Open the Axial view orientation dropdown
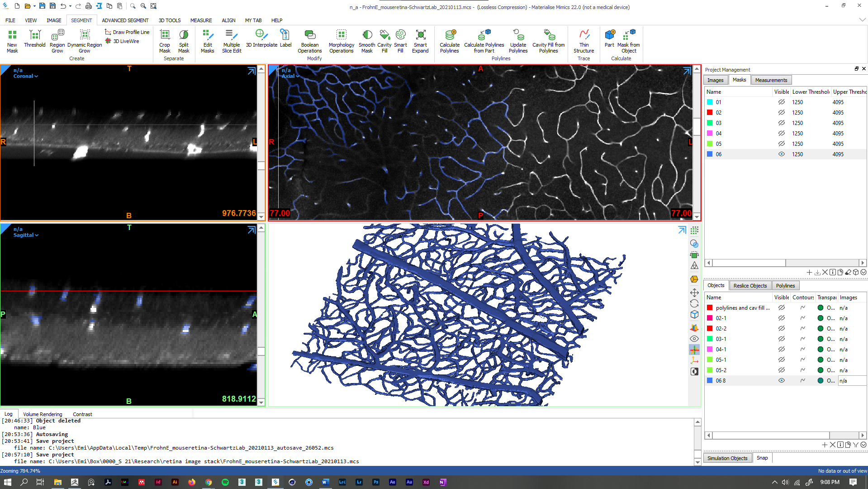Screen dimensions: 868x489 (290, 76)
